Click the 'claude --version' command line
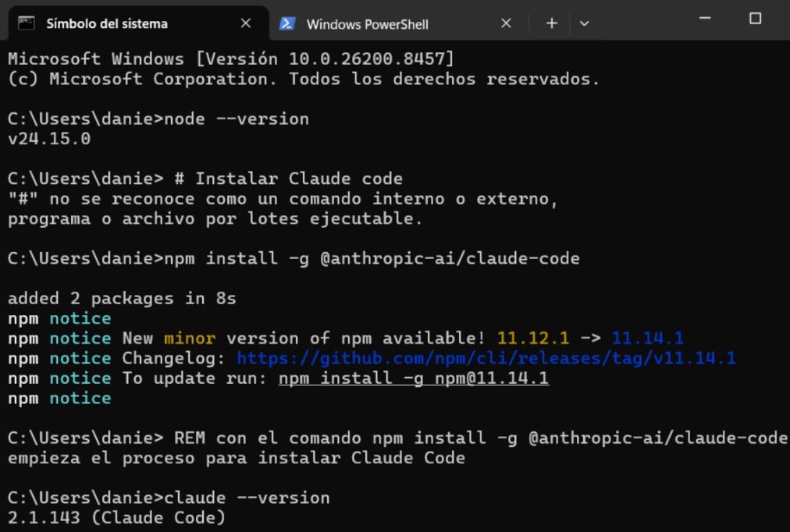The height and width of the screenshot is (532, 790). (169, 498)
